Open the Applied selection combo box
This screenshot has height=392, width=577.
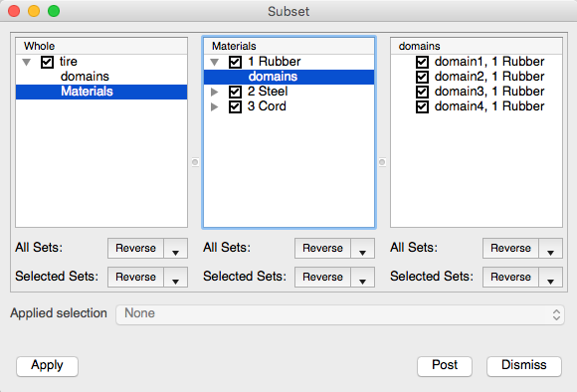pyautogui.click(x=340, y=314)
